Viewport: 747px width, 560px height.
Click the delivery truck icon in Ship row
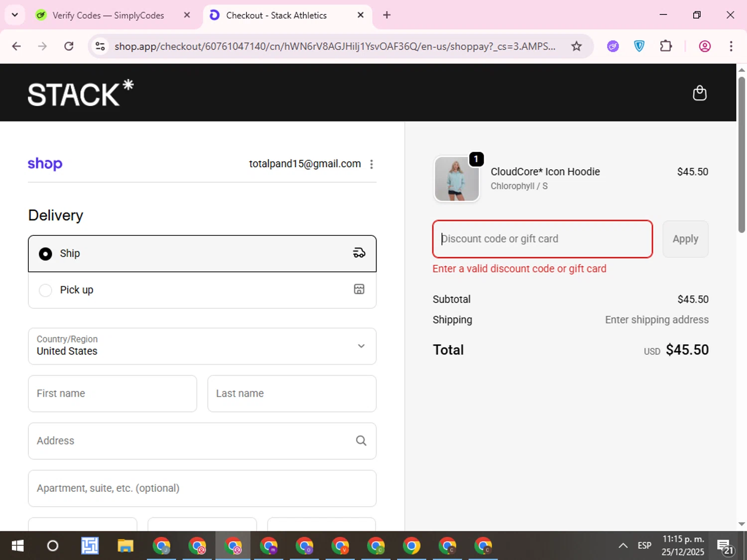point(359,253)
